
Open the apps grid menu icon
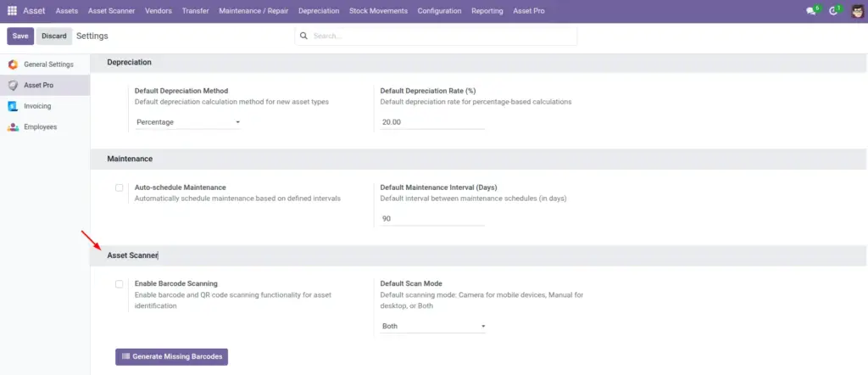(12, 11)
